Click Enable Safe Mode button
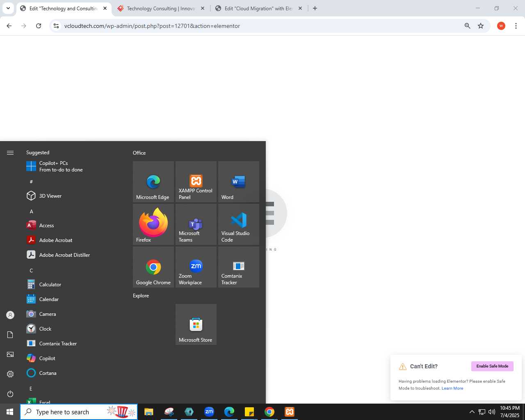This screenshot has width=525, height=420. coord(492,366)
